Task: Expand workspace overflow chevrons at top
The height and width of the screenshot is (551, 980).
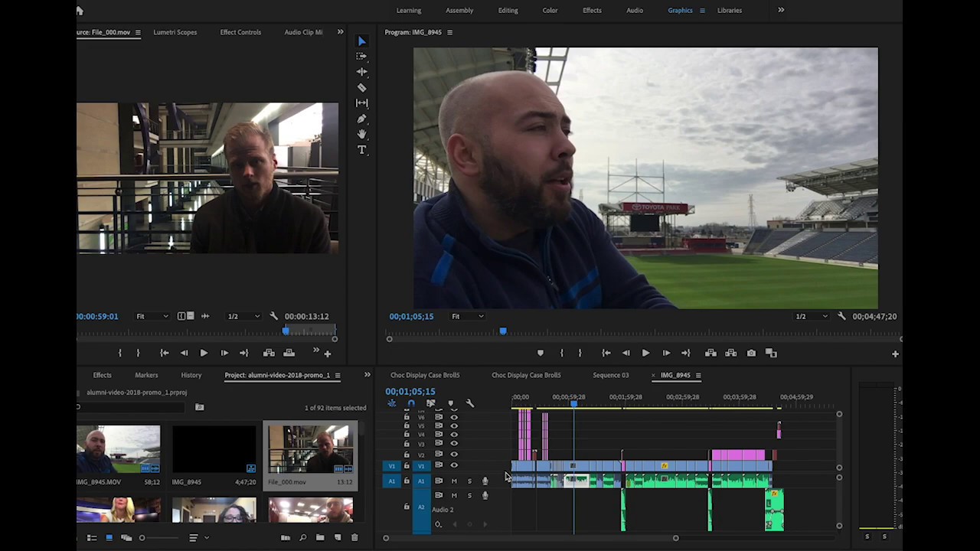Action: coord(781,10)
